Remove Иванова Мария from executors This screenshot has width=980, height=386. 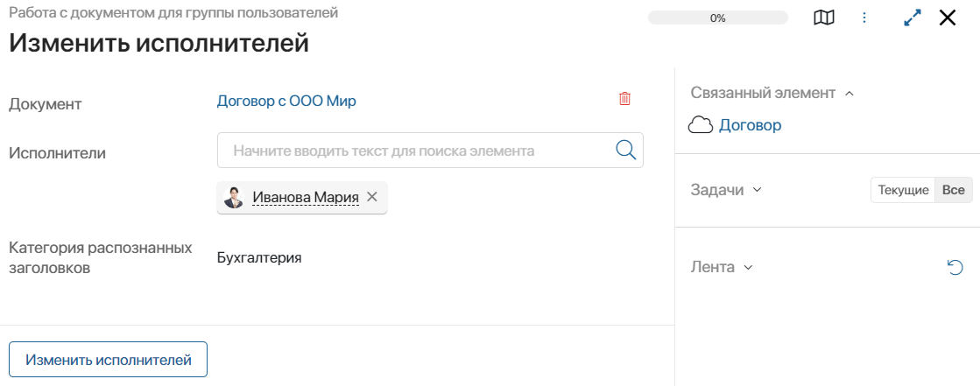pyautogui.click(x=372, y=197)
